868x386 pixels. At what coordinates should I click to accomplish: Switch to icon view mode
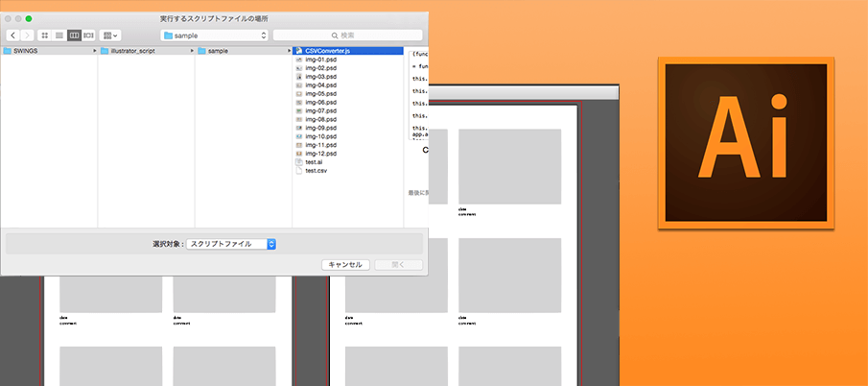click(45, 36)
